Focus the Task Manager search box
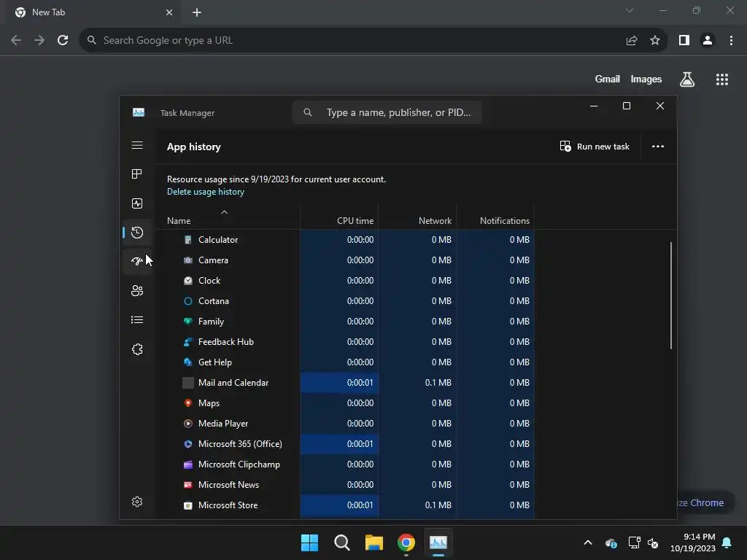747x560 pixels. [387, 112]
